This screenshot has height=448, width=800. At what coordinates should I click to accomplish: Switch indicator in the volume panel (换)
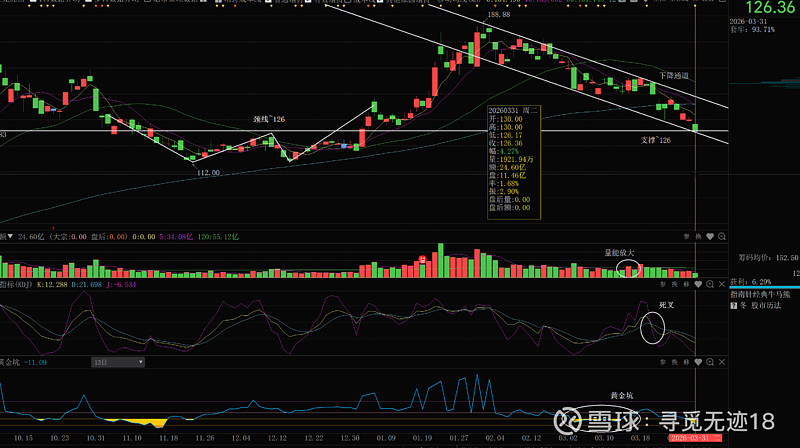pyautogui.click(x=698, y=237)
